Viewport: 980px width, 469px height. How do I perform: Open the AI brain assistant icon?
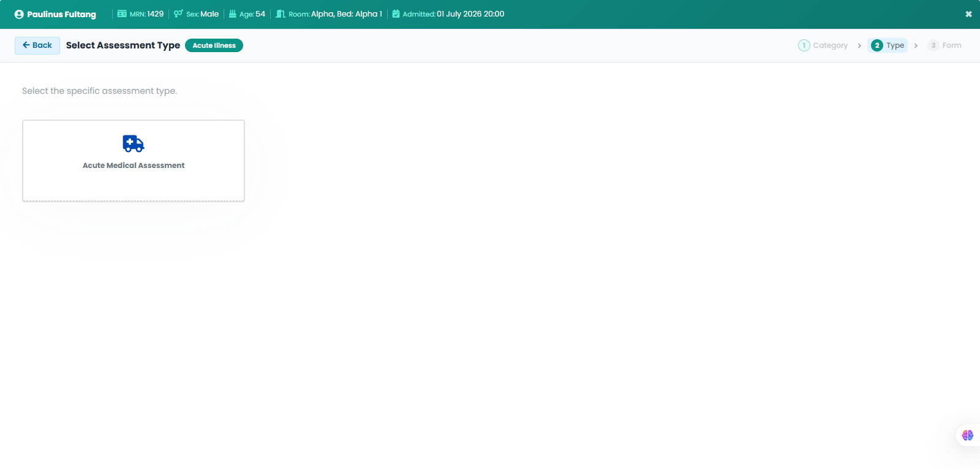pos(968,435)
